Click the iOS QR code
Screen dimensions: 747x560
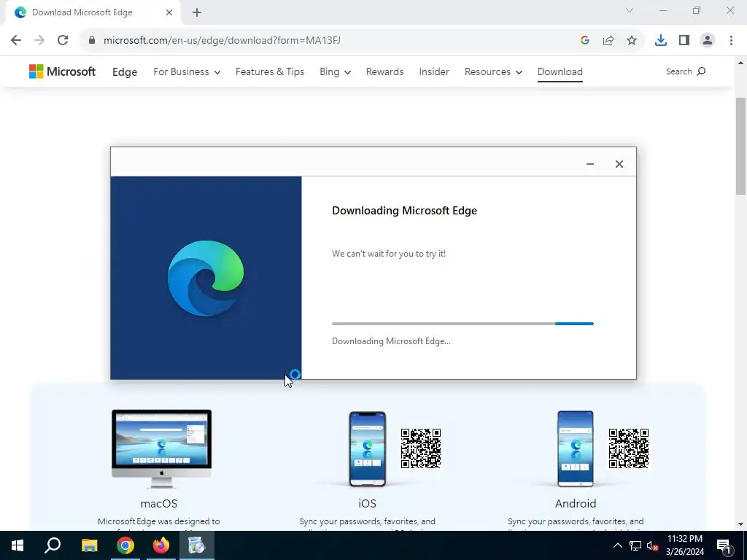[x=421, y=448]
